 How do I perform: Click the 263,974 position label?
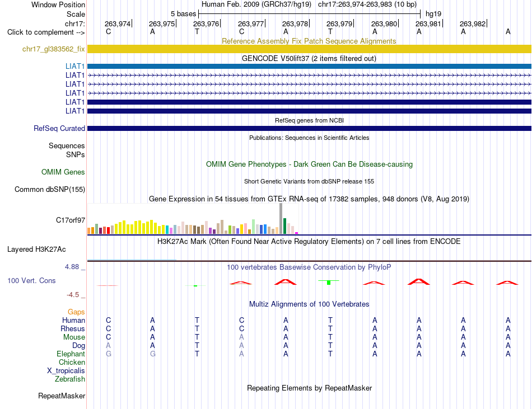[118, 23]
